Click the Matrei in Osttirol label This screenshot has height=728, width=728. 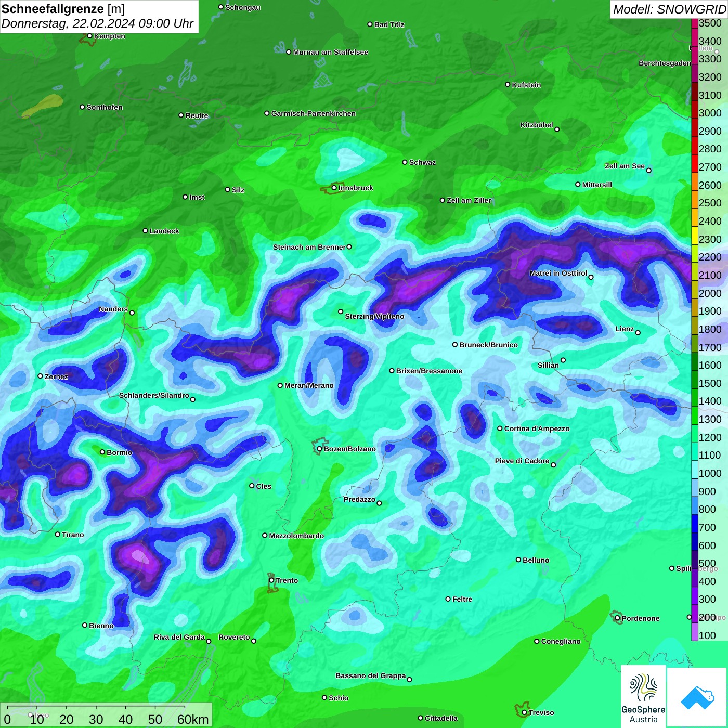[x=558, y=273]
